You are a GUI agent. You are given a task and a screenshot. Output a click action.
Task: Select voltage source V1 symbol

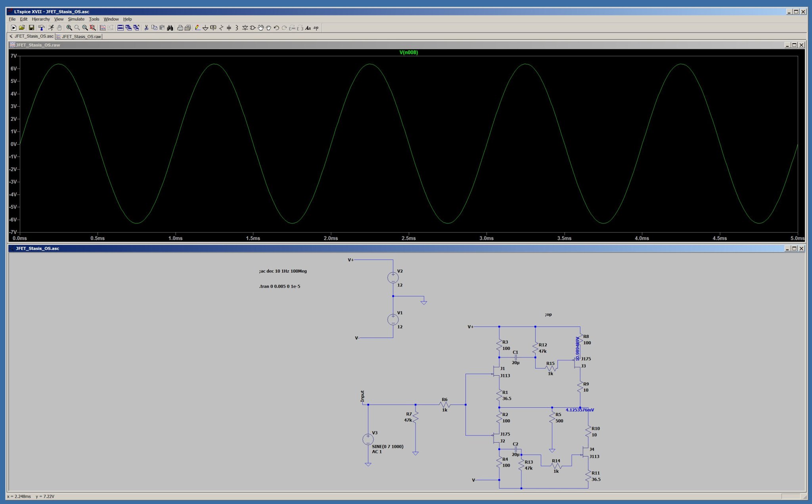pyautogui.click(x=393, y=319)
